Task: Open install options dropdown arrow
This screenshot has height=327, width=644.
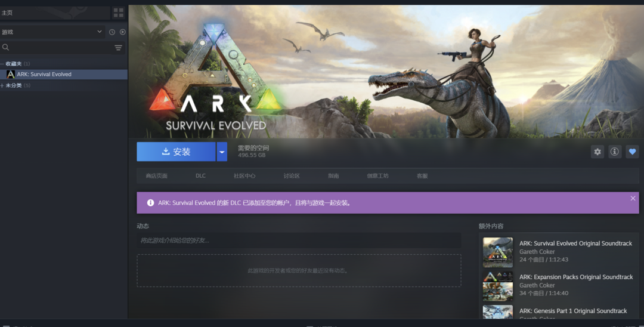Action: 222,152
